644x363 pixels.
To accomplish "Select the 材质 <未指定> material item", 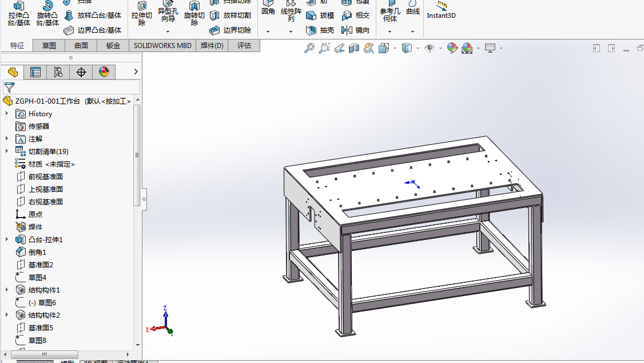I will pos(45,164).
